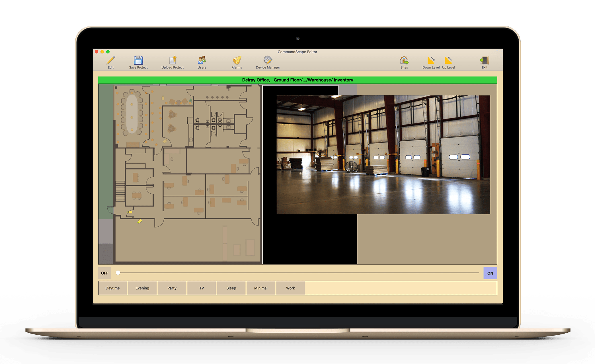Click the warehouse camera image
The image size is (595, 364).
[383, 155]
